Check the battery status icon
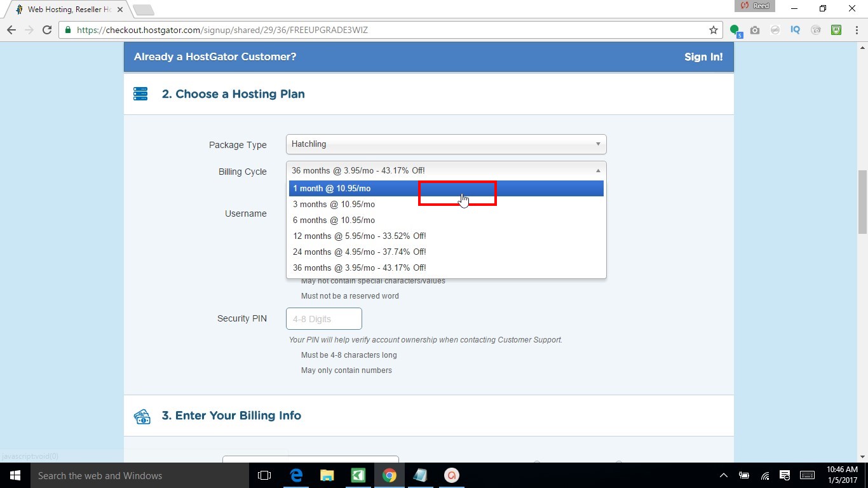The width and height of the screenshot is (868, 488). (x=744, y=475)
